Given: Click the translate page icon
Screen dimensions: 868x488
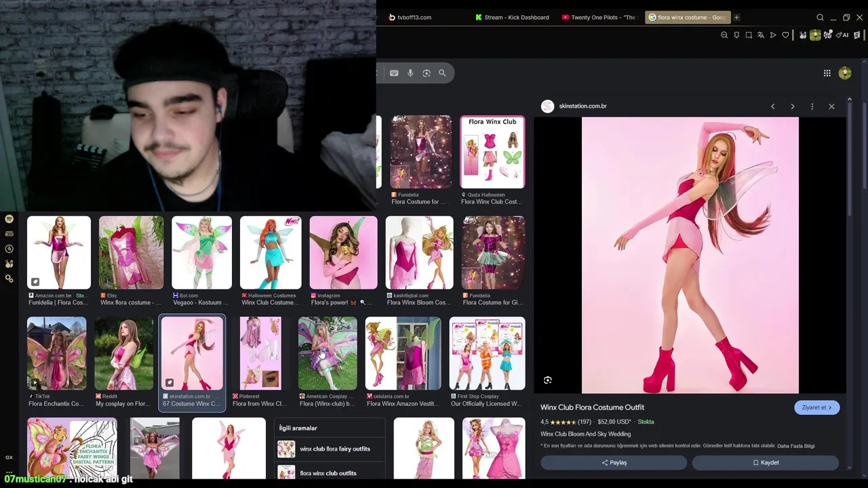Looking at the screenshot, I should pyautogui.click(x=761, y=35).
